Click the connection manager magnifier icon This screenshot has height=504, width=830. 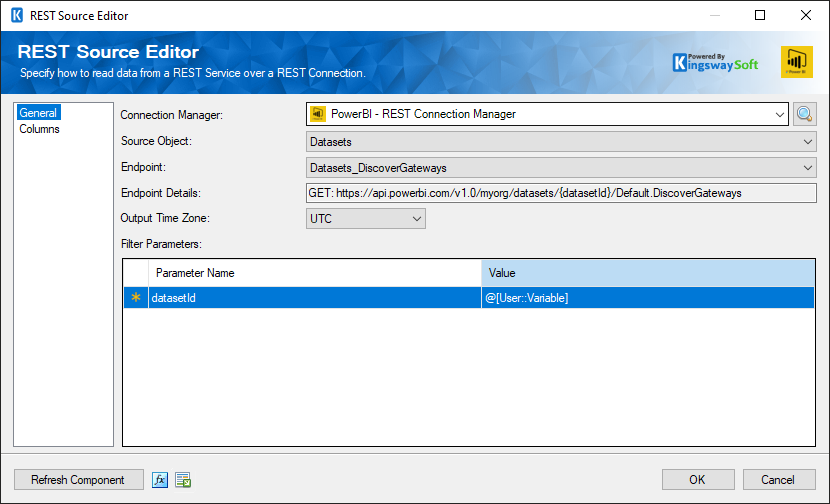click(804, 114)
